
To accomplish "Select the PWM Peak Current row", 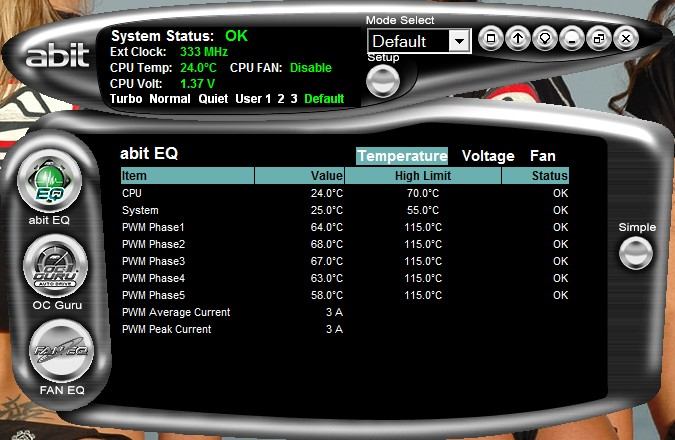I will 345,329.
